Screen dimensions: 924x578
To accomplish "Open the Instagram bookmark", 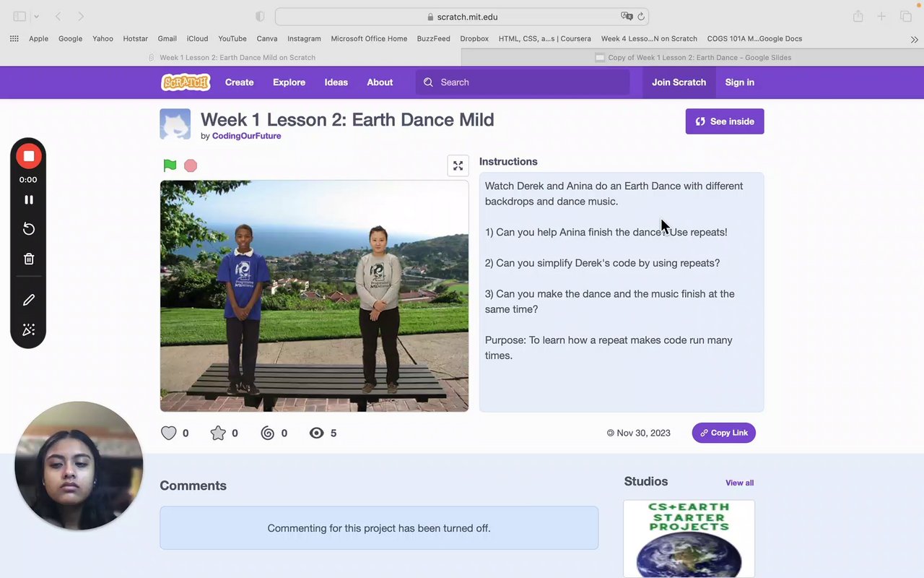I will tap(304, 39).
